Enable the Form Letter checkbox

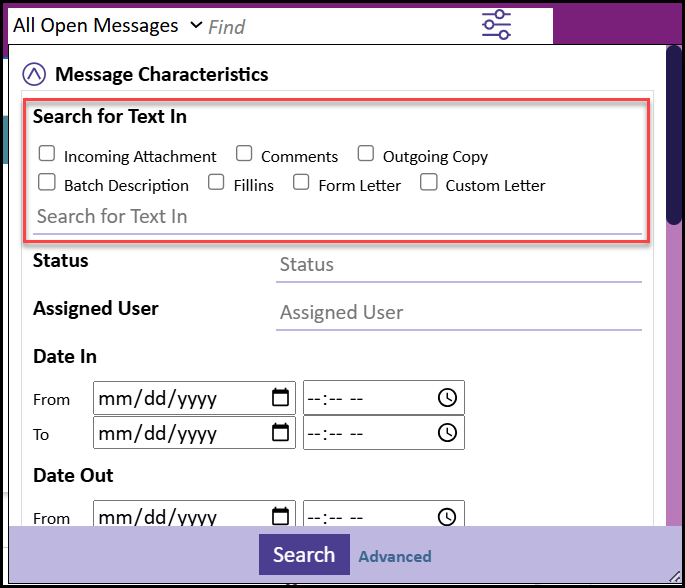(x=301, y=183)
